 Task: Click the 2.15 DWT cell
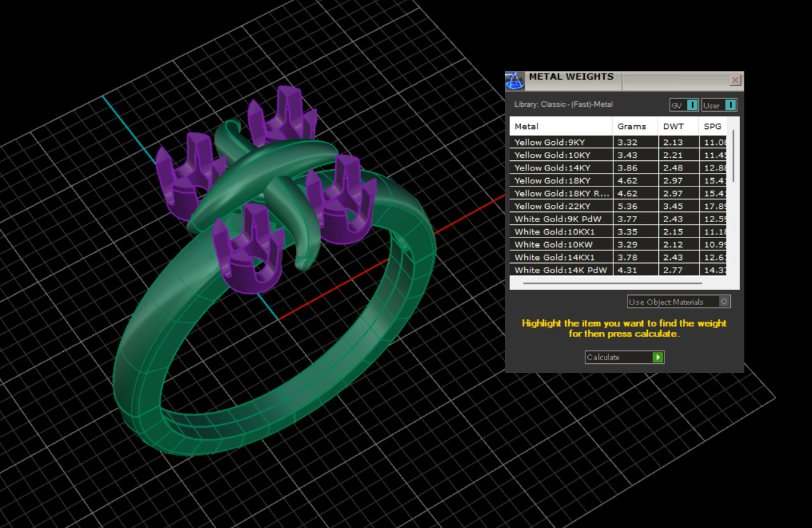[x=678, y=232]
